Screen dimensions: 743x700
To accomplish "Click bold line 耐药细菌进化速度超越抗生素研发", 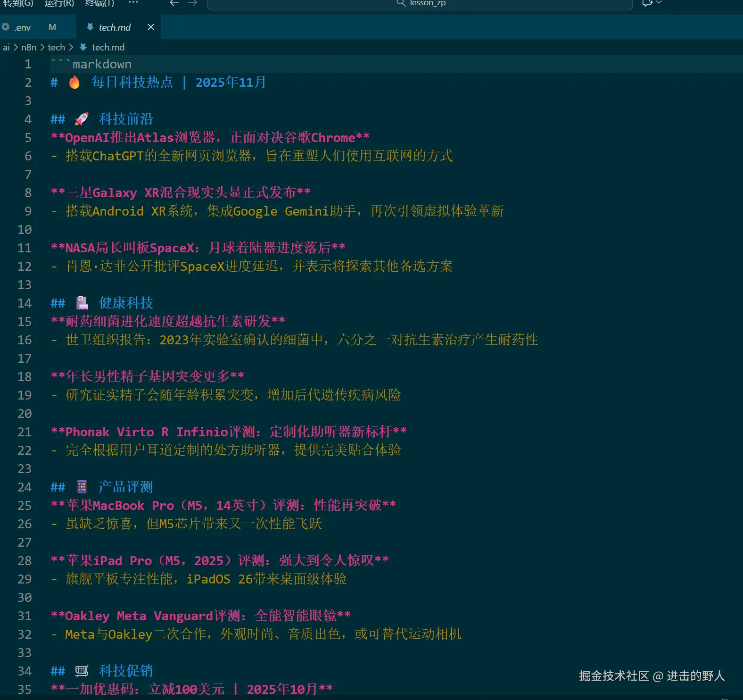I will coord(168,322).
